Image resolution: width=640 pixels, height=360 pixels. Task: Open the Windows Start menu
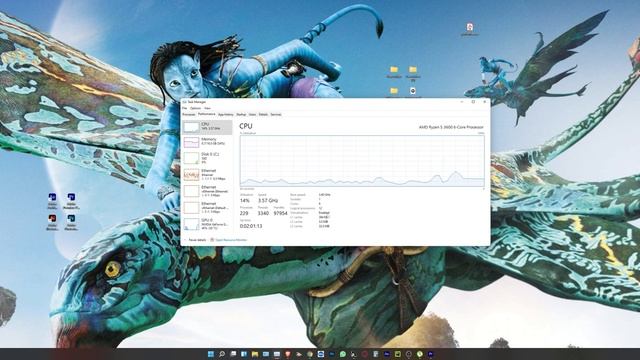(211, 354)
